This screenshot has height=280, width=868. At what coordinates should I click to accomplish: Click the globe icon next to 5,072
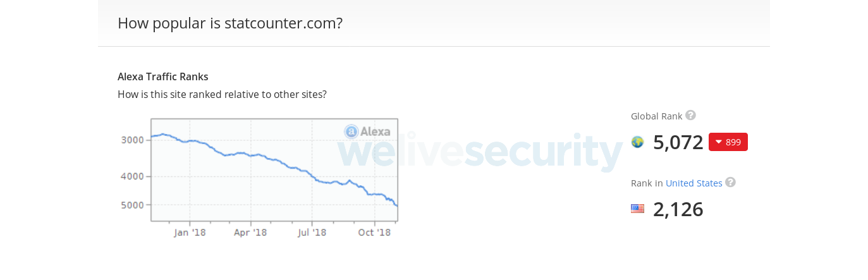coord(637,142)
